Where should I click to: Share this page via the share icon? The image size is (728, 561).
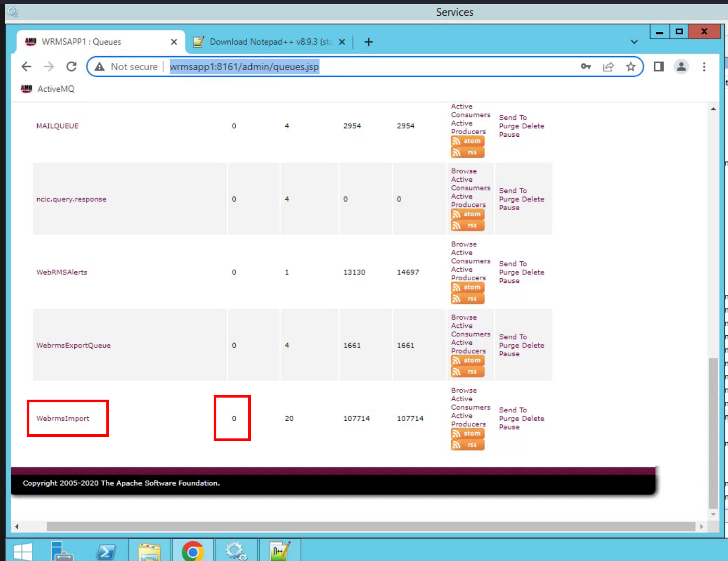(608, 67)
